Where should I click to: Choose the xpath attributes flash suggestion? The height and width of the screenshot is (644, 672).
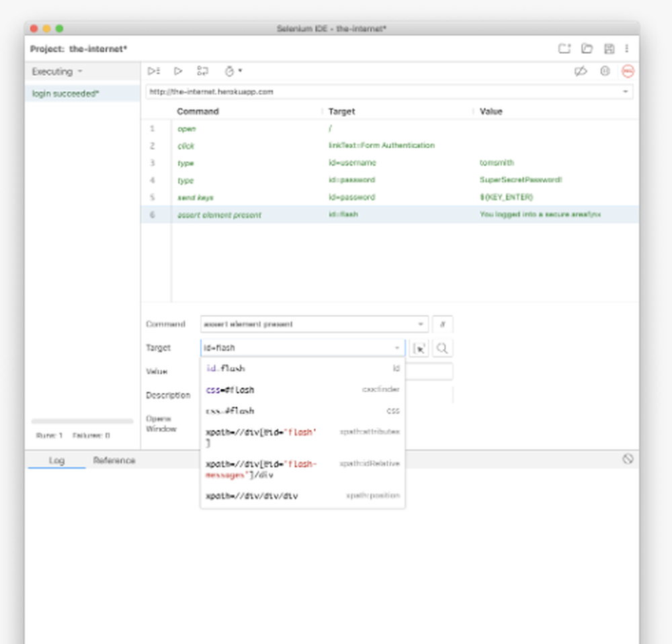click(x=302, y=437)
